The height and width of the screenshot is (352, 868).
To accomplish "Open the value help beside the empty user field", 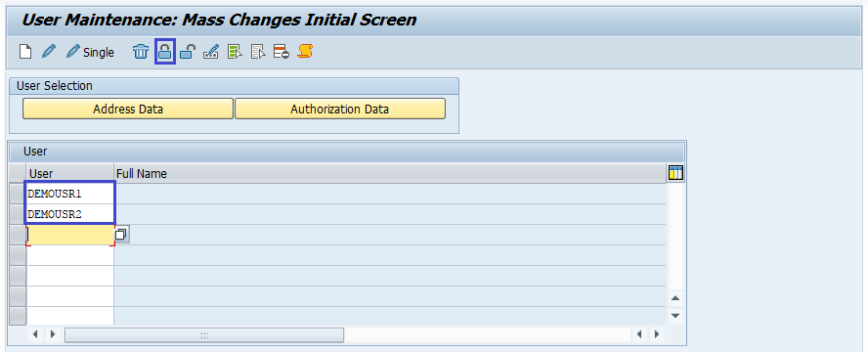I will coord(121,235).
